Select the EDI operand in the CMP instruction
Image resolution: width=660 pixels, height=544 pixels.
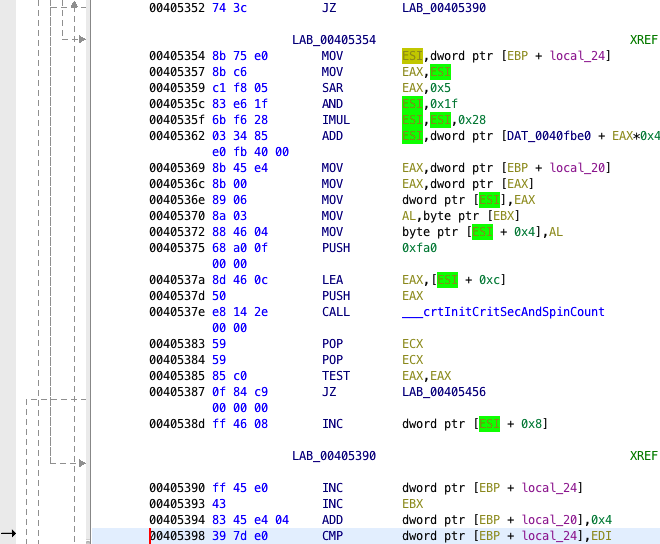(x=598, y=536)
